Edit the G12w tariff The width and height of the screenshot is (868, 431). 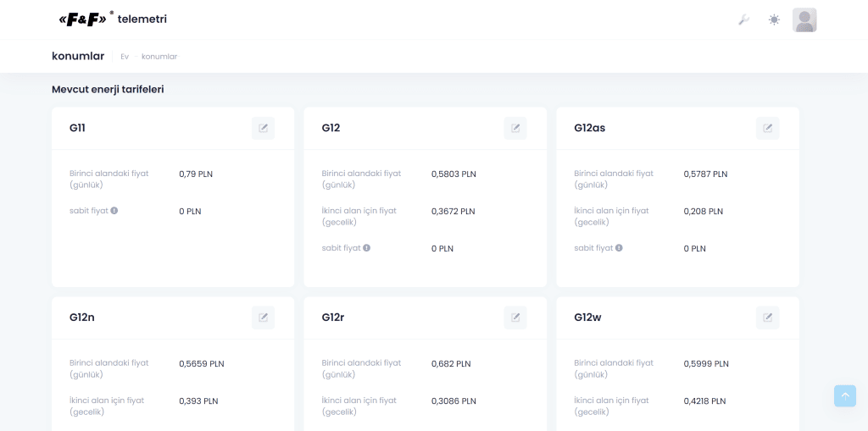[x=768, y=318]
